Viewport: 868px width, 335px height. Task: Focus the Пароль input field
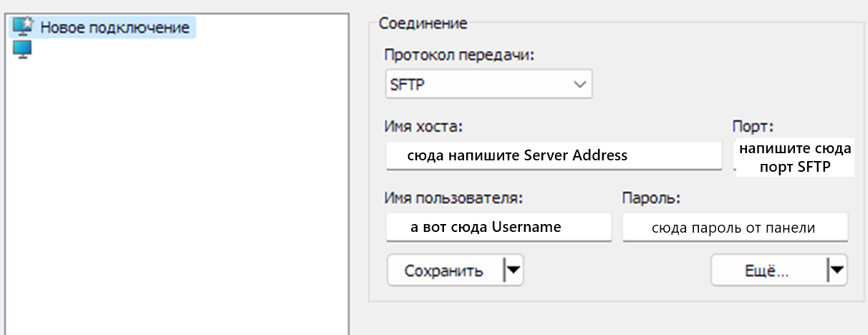tap(735, 228)
